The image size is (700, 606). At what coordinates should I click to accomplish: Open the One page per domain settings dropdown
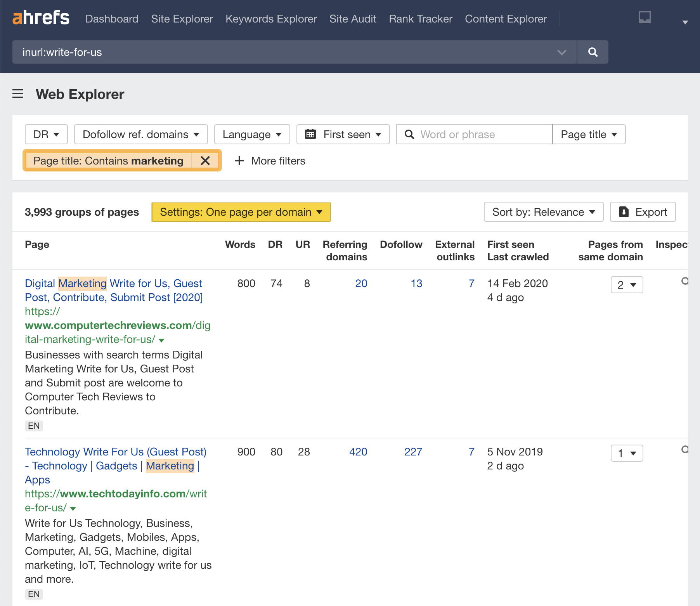click(241, 212)
